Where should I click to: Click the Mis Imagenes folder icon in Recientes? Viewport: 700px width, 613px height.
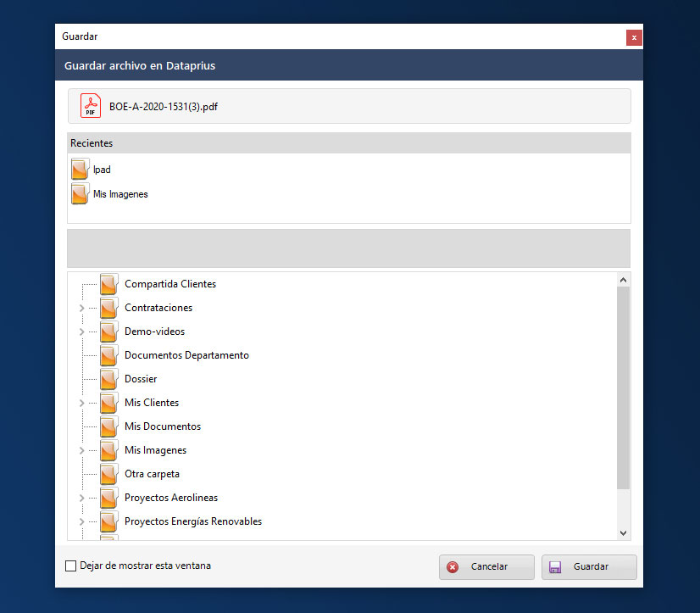[80, 193]
